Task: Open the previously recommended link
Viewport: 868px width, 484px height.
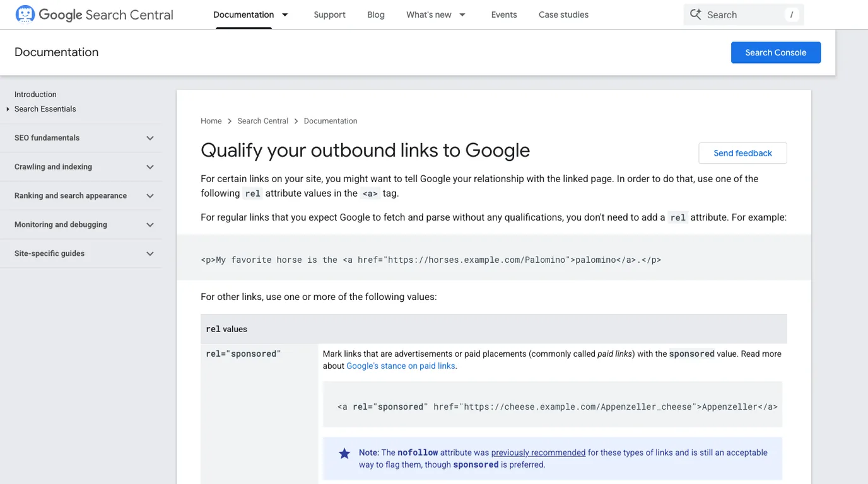Action: (538, 452)
